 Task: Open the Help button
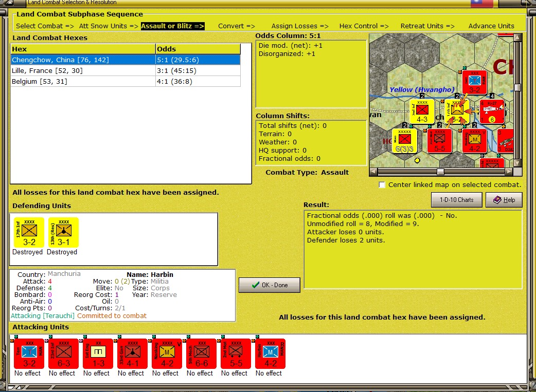(x=504, y=200)
